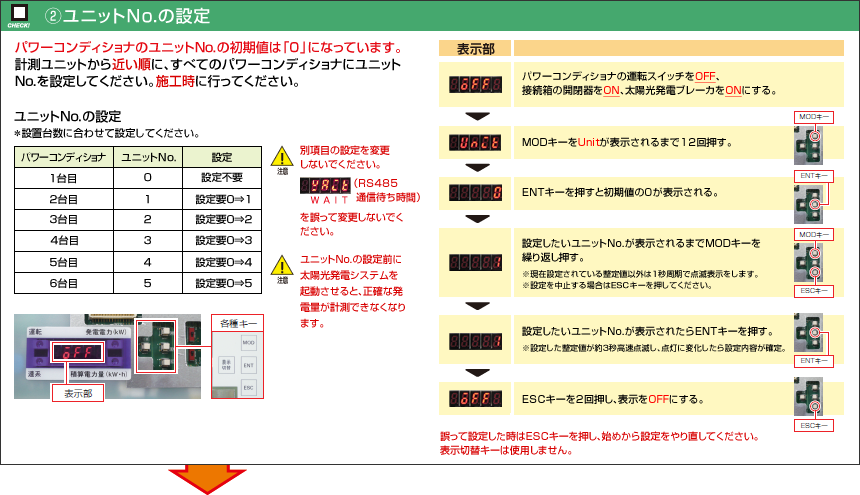860x495 pixels.
Task: Click the key photo beside ENTキーを押すと初期値 step
Action: 808,204
